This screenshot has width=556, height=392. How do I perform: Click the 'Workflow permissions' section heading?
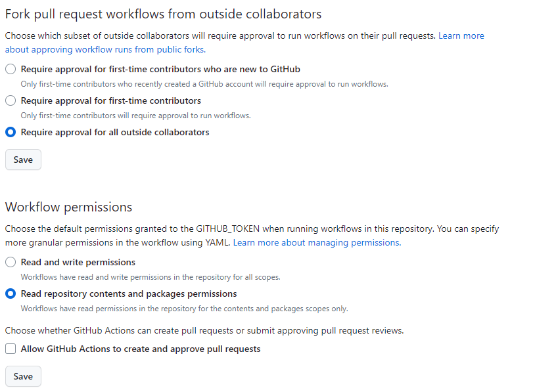68,207
